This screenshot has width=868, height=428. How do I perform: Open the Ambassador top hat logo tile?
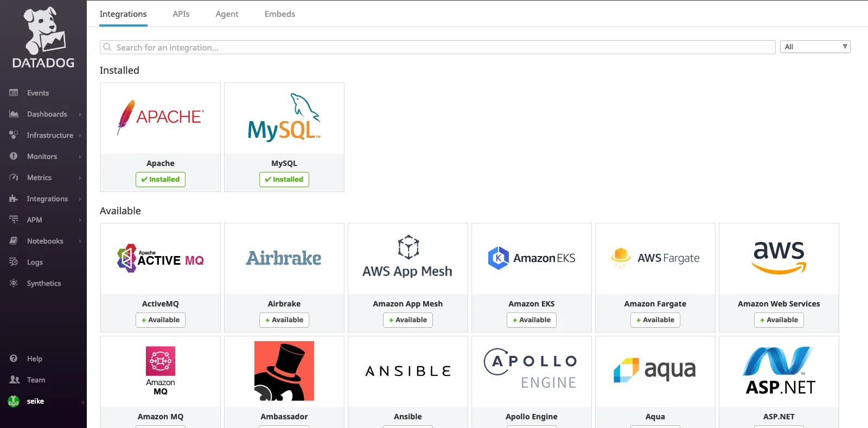(x=284, y=372)
